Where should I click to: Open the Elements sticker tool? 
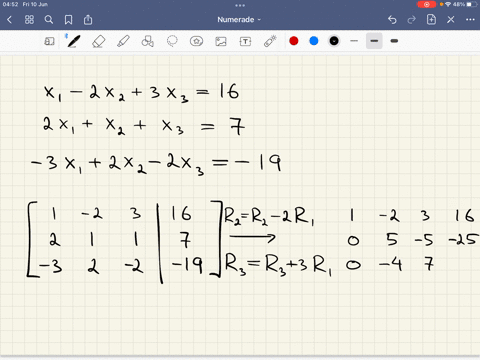tap(196, 41)
